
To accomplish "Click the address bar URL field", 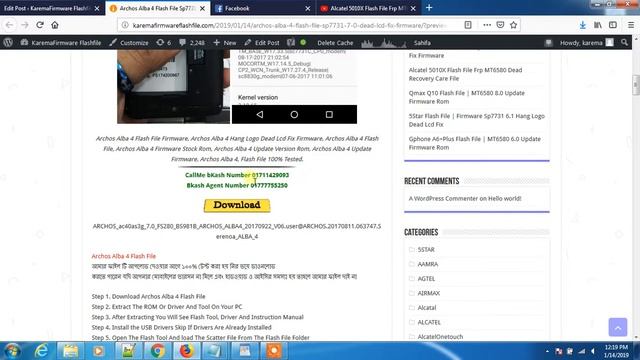I will point(290,25).
